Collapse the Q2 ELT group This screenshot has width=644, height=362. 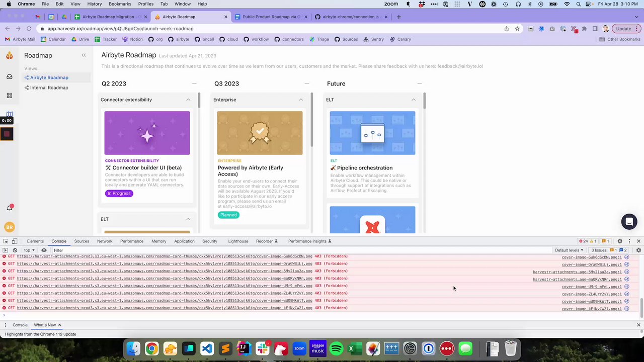click(x=188, y=219)
